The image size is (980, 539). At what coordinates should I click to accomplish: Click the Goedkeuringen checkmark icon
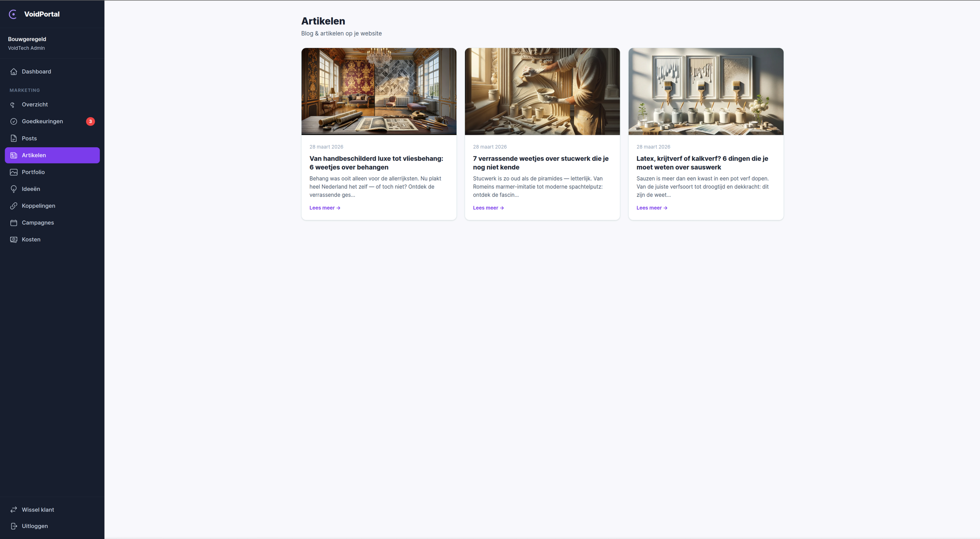(x=13, y=121)
